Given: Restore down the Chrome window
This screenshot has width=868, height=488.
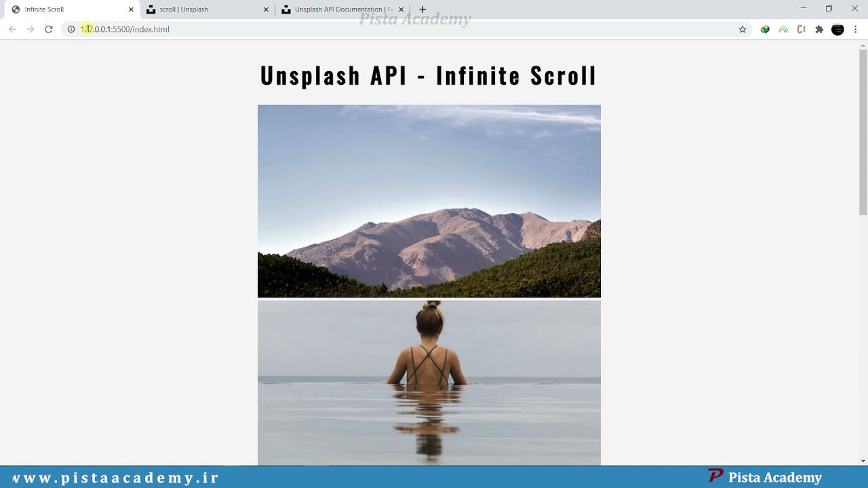Looking at the screenshot, I should click(829, 9).
